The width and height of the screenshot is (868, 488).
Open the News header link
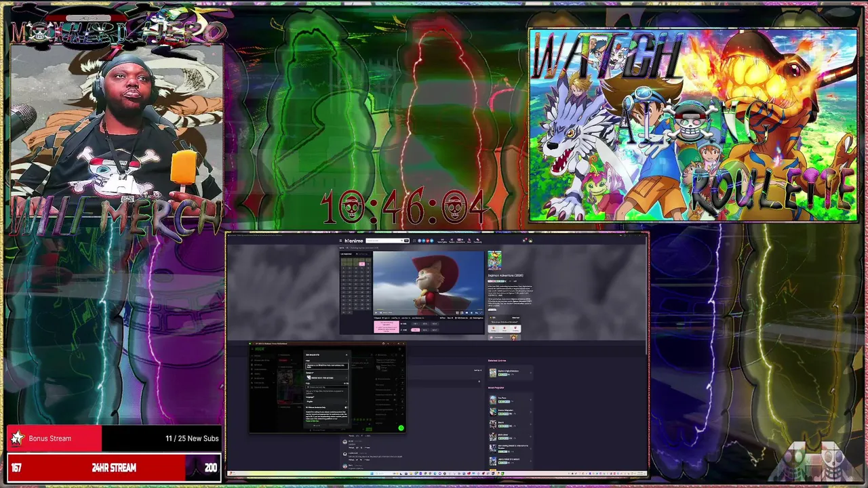click(469, 241)
